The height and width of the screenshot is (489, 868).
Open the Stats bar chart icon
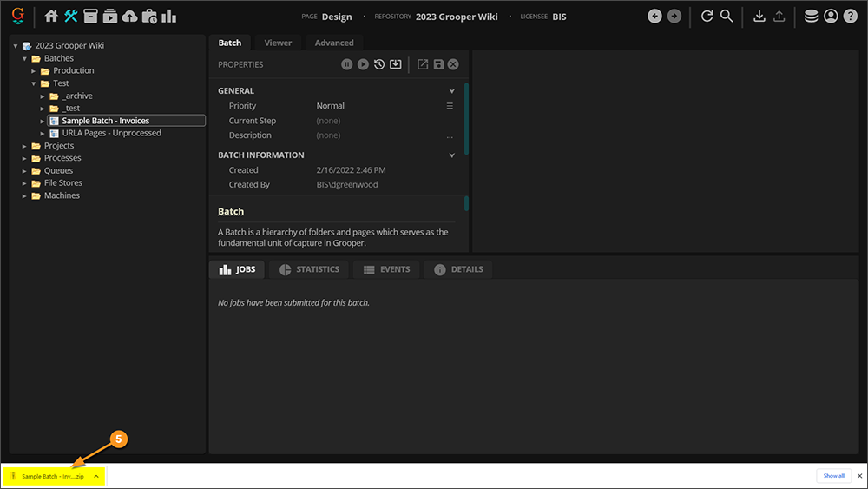click(169, 16)
